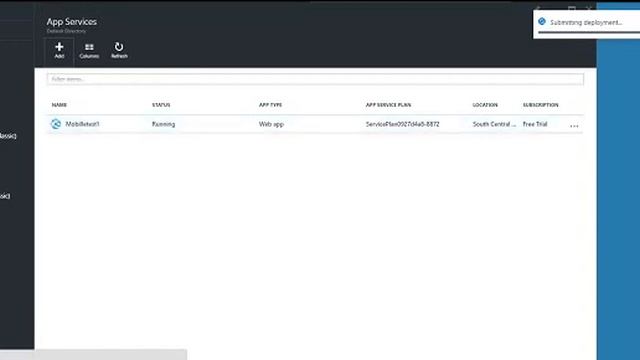Click the Submitting deployment status icon
Viewport: 640px width, 360px height.
coord(542,22)
